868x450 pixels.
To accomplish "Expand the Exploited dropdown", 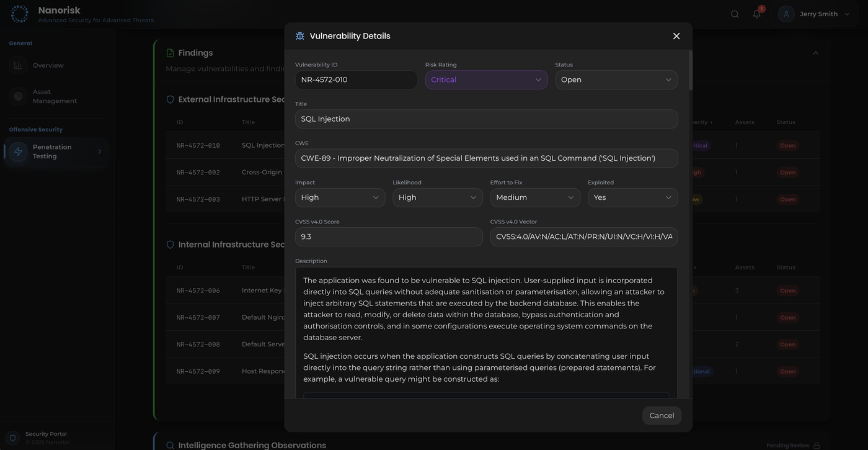I will click(632, 197).
